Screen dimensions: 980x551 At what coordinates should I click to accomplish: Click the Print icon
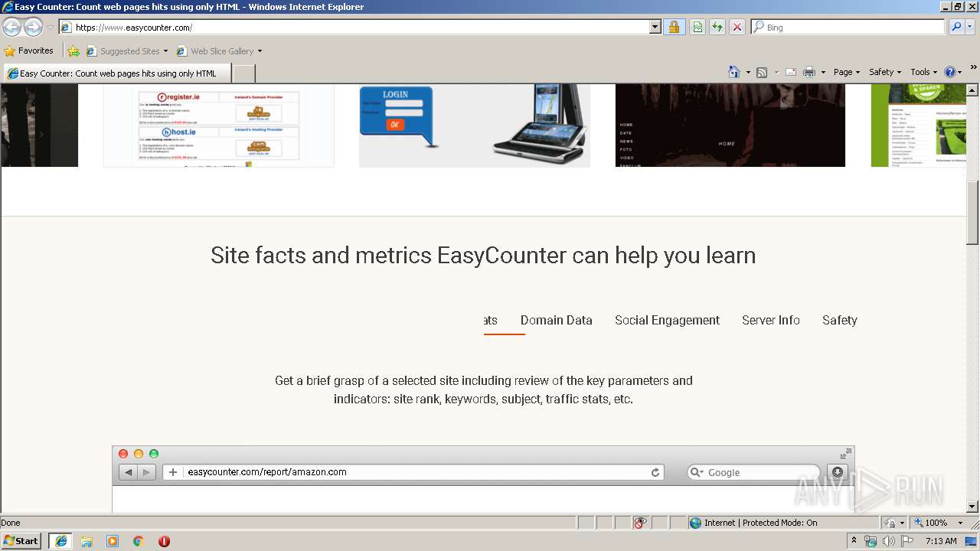pos(809,72)
